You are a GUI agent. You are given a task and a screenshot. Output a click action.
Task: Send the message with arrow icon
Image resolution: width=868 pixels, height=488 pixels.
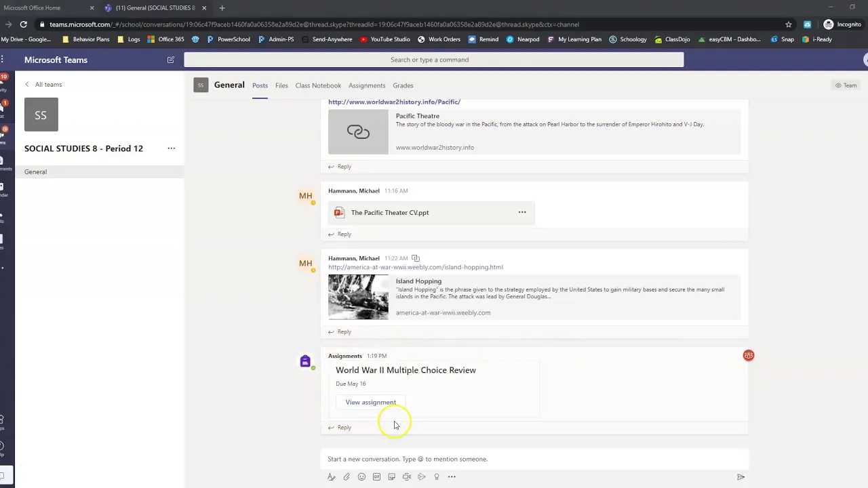point(741,477)
